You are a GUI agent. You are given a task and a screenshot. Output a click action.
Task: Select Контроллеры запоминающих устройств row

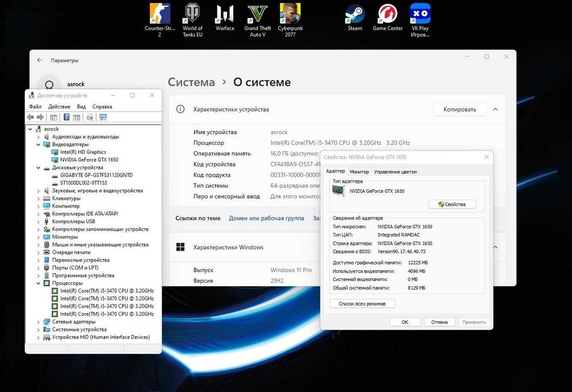(100, 229)
